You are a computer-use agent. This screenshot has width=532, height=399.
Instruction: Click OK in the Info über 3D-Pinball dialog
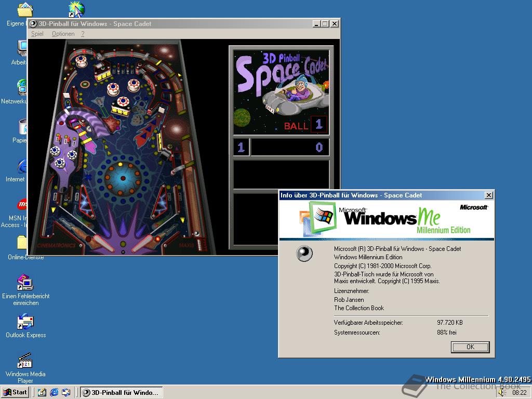[x=470, y=347]
